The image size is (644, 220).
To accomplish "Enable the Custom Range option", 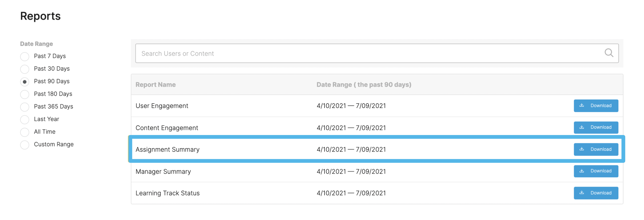I will pos(25,145).
